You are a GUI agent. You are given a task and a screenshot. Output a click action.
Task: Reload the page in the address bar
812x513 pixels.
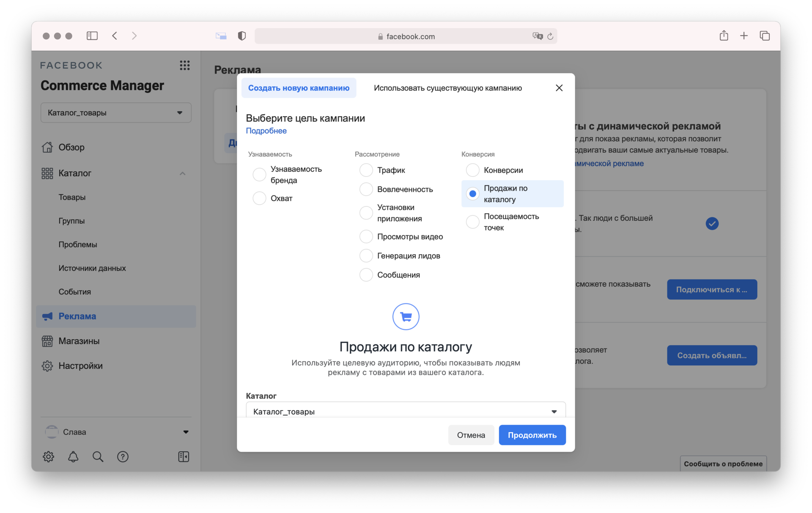tap(550, 36)
